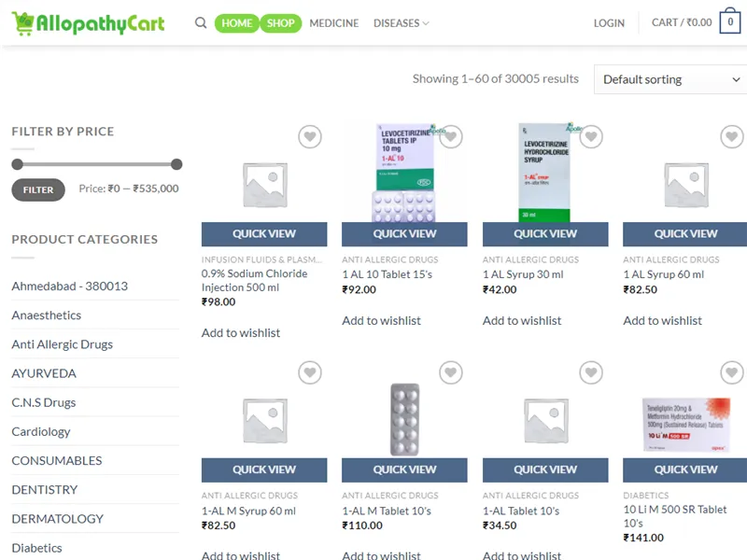Select minimum price slider handle

click(x=17, y=164)
